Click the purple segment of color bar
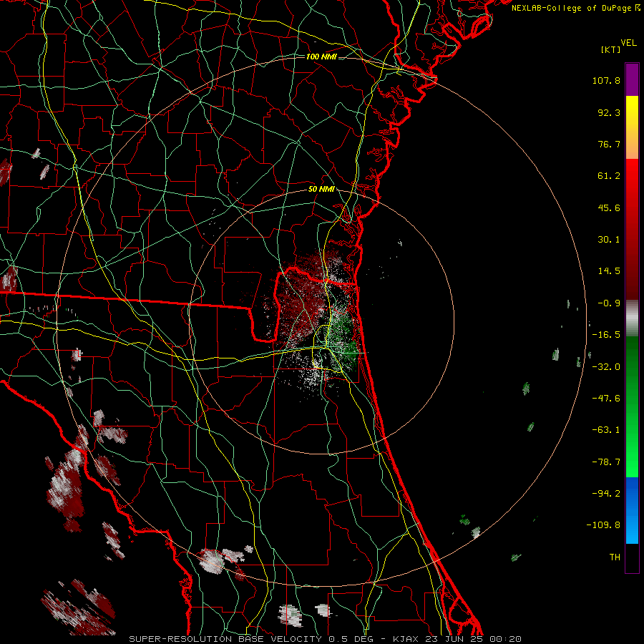This screenshot has width=644, height=644. (632, 79)
